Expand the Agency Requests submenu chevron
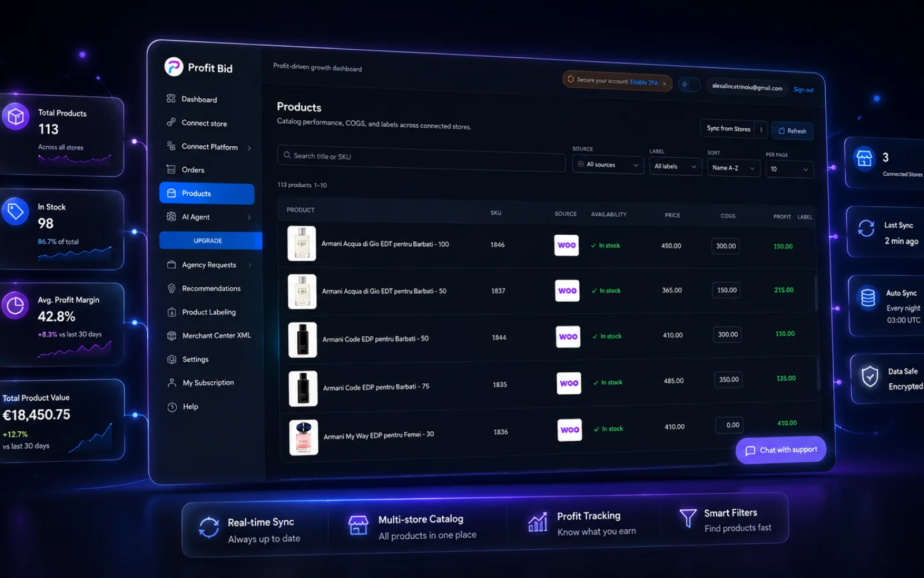 pyautogui.click(x=250, y=265)
